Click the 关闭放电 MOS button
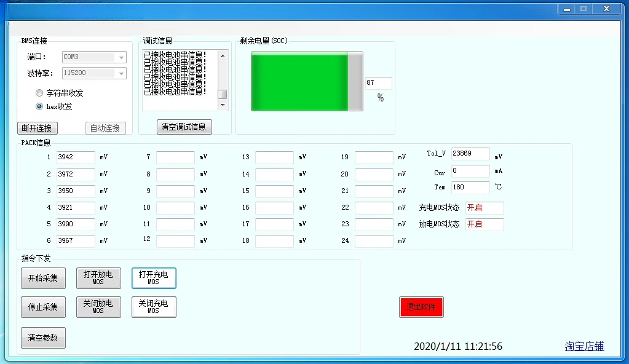 coord(98,307)
